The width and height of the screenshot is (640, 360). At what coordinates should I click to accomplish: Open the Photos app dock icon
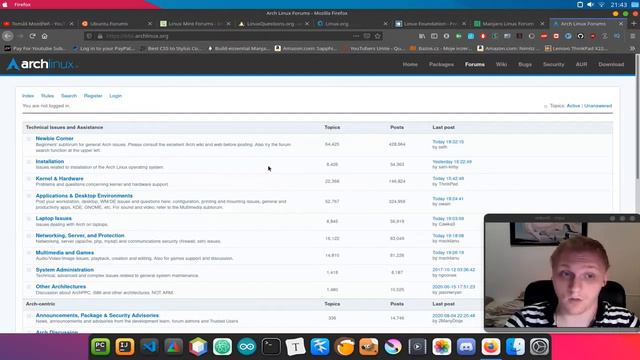(x=442, y=347)
